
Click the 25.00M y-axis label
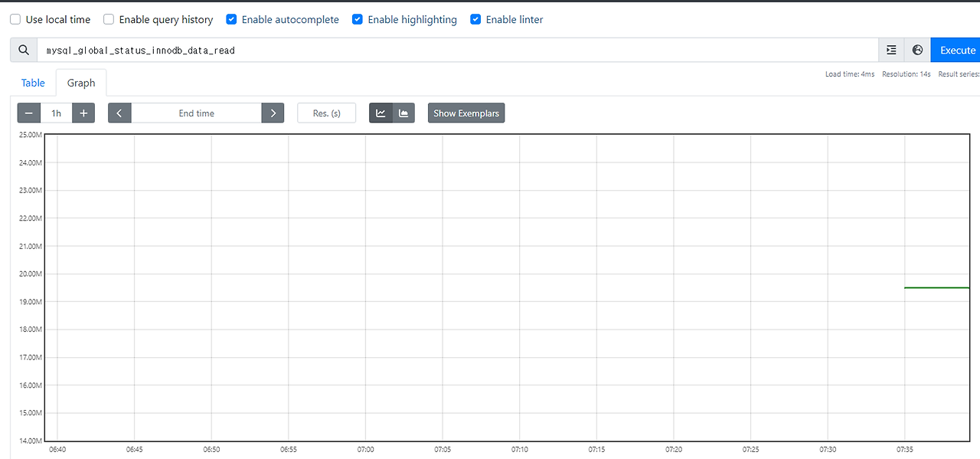tap(31, 135)
